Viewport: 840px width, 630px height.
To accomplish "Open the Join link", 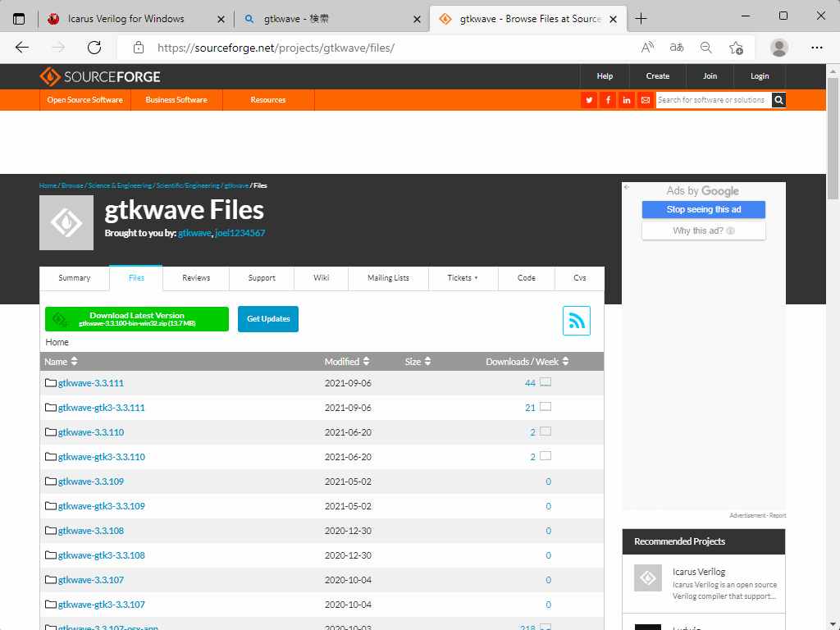I will coord(710,76).
